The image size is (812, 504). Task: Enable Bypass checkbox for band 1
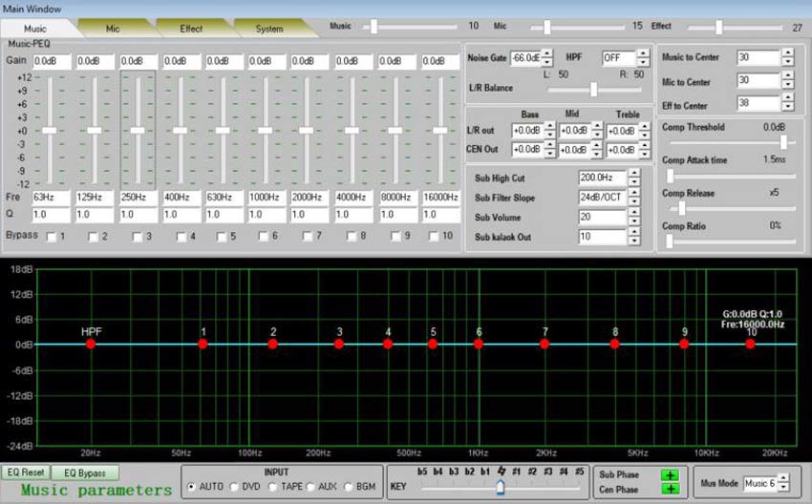[x=51, y=236]
